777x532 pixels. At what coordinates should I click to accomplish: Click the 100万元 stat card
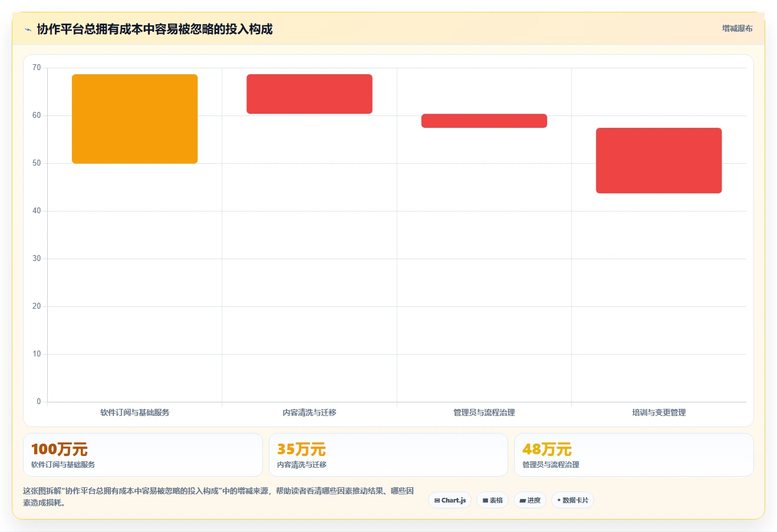[x=143, y=455]
